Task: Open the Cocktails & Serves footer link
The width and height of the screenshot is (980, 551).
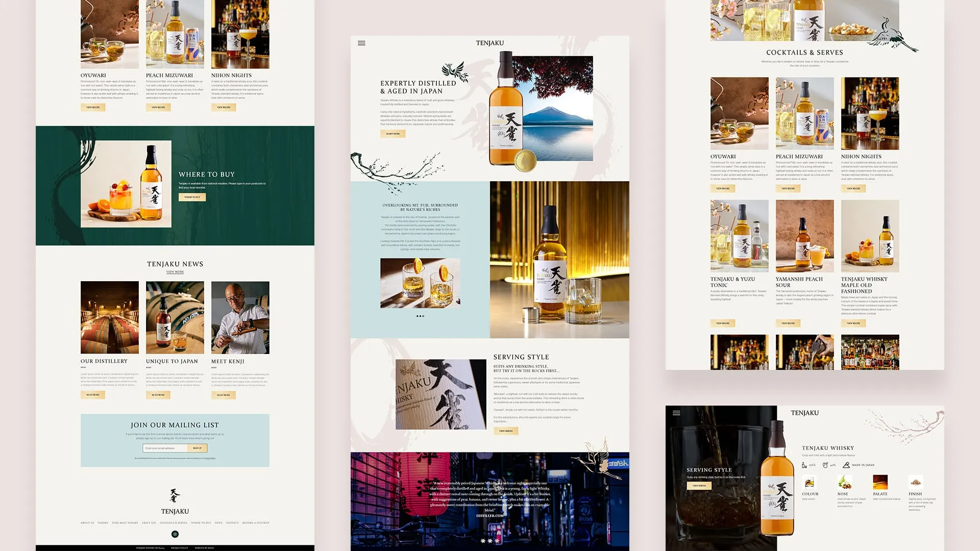Action: pos(174,523)
